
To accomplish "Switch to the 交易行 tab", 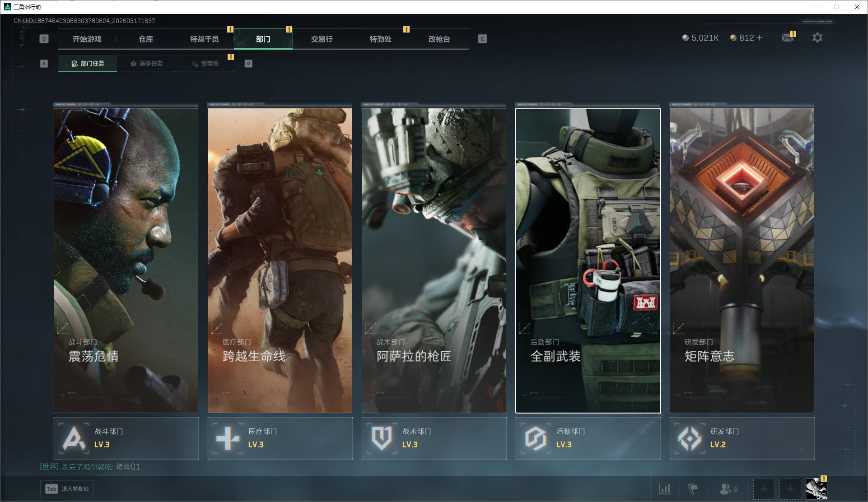I will 322,39.
